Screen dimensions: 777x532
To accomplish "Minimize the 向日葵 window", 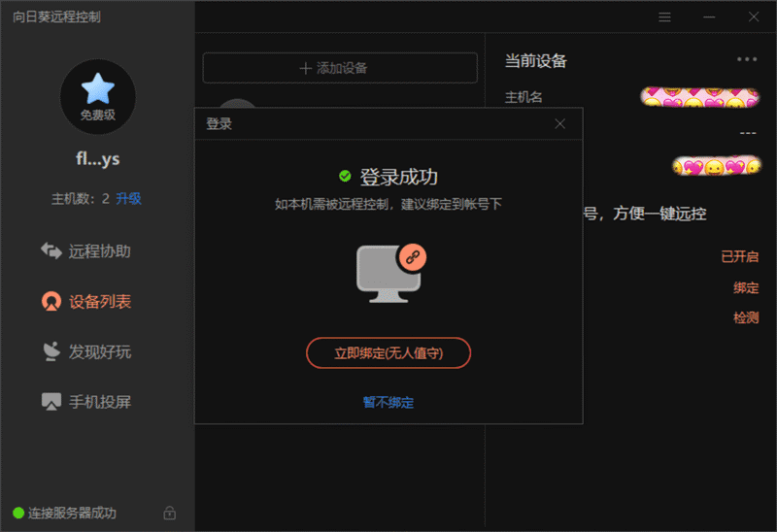I will (x=709, y=17).
